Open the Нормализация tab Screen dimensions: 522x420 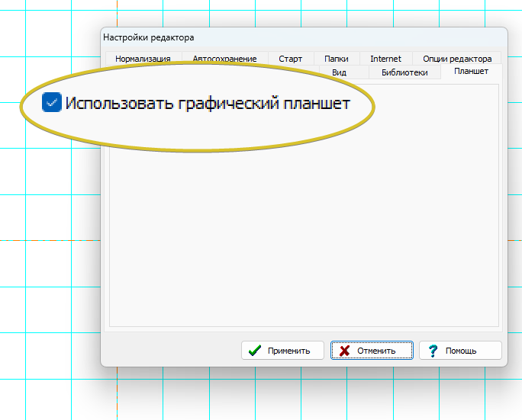click(x=142, y=59)
